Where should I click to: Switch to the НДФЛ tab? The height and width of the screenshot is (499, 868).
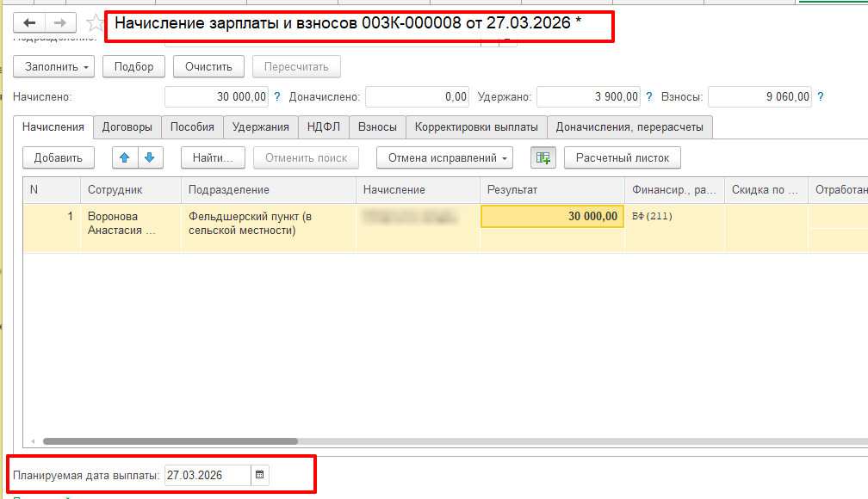(323, 127)
